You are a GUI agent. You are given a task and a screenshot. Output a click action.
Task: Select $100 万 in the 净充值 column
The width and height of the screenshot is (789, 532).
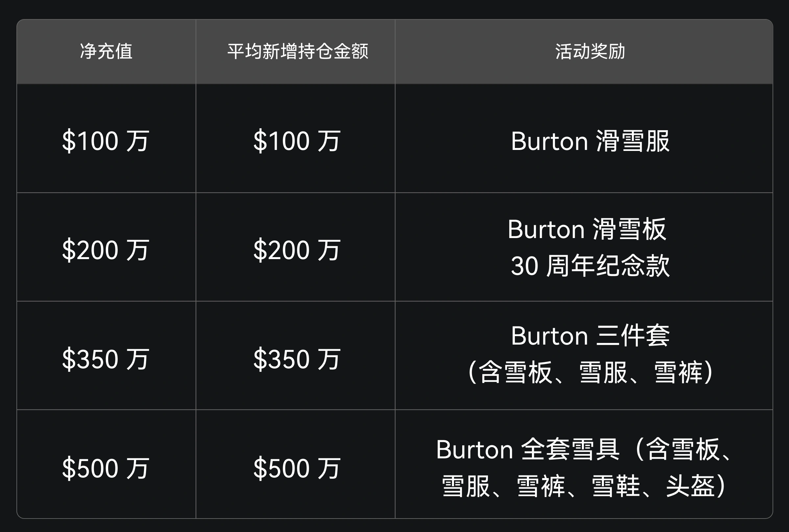click(x=106, y=141)
